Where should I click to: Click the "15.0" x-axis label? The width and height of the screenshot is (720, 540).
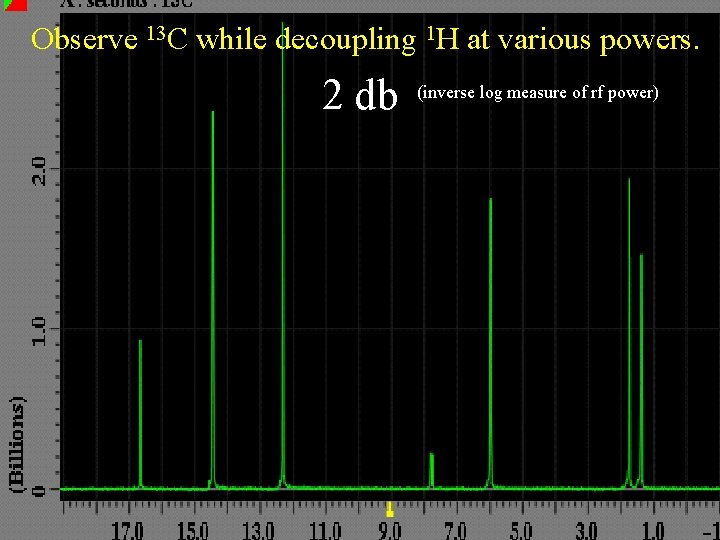[x=193, y=532]
